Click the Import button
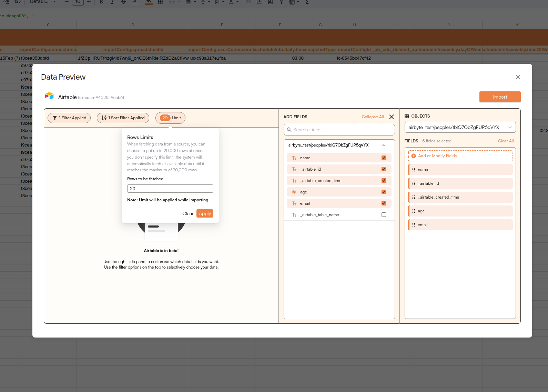Image resolution: width=548 pixels, height=392 pixels. click(500, 97)
